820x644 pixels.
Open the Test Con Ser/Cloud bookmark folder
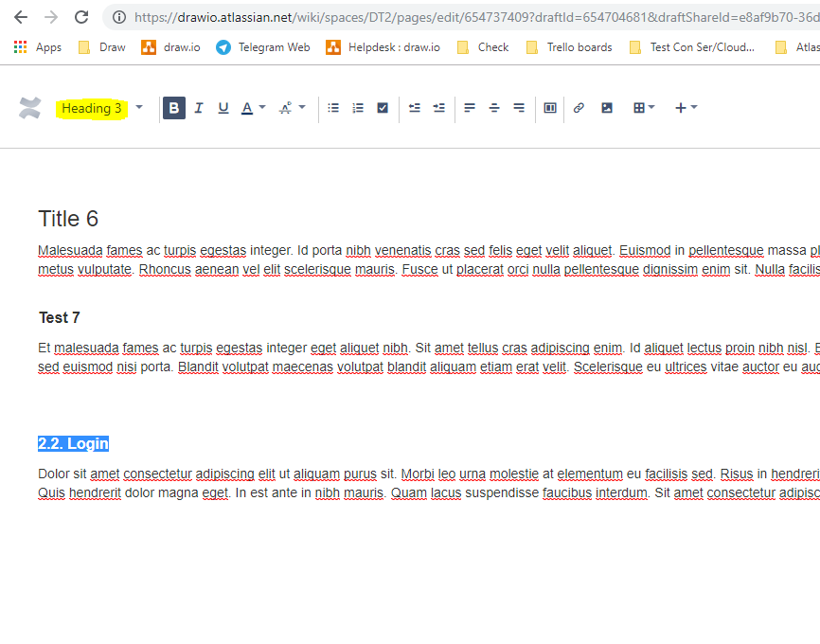coord(692,47)
